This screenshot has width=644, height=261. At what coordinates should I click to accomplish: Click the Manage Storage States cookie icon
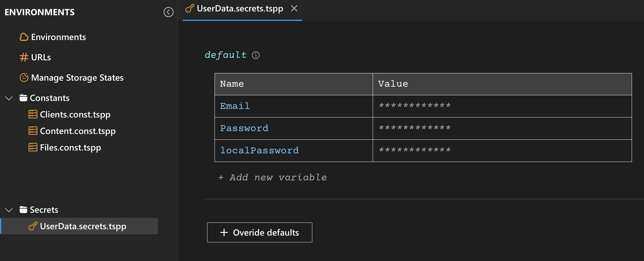[x=24, y=77]
